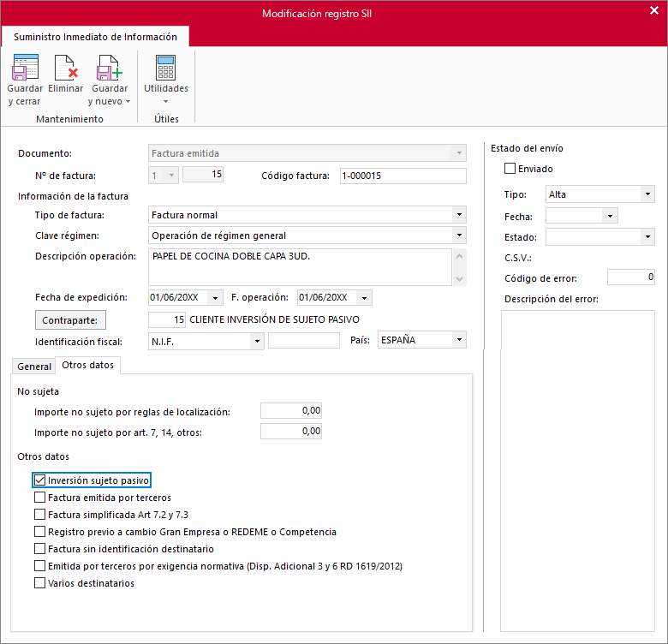Tick the Enviado checkbox
668x644 pixels.
pos(510,168)
